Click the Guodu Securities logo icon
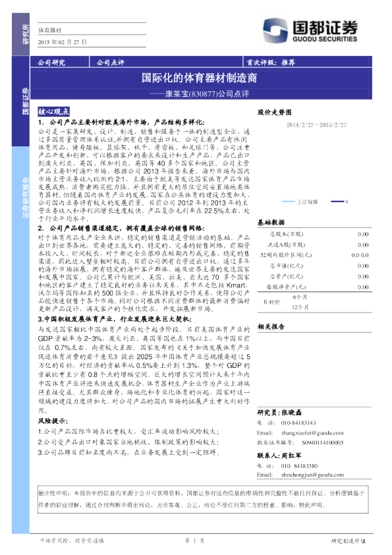This screenshot has width=392, height=555. tap(275, 31)
